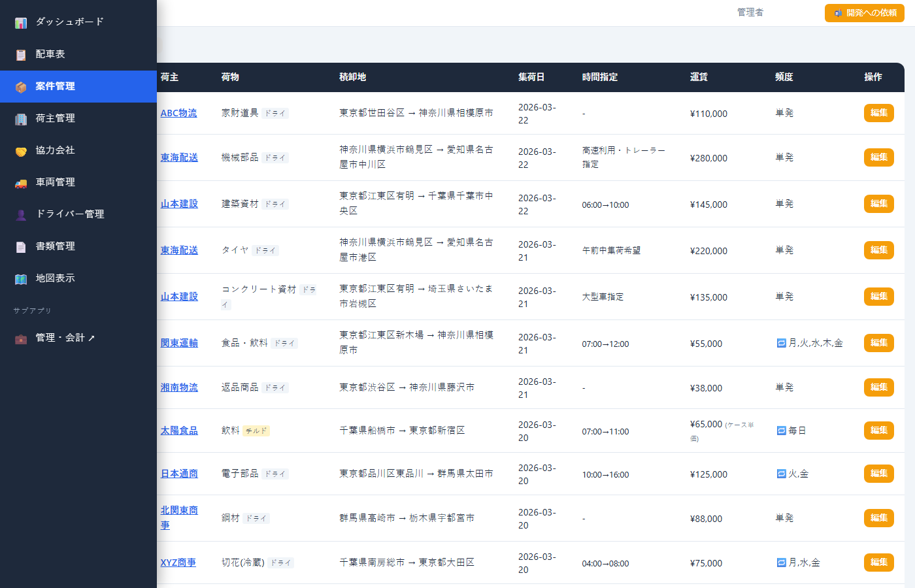Open the ABC物流 shipper link

178,112
